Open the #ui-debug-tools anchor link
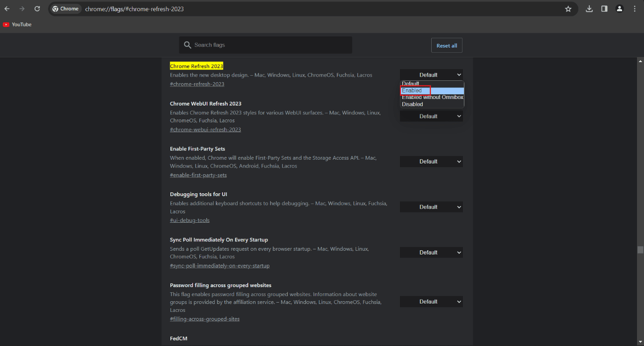The height and width of the screenshot is (346, 644). [189, 220]
